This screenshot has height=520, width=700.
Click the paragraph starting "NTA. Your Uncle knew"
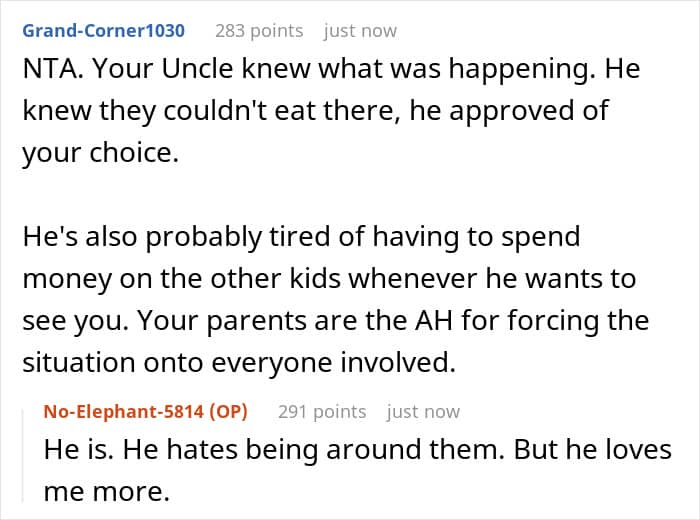click(x=331, y=111)
